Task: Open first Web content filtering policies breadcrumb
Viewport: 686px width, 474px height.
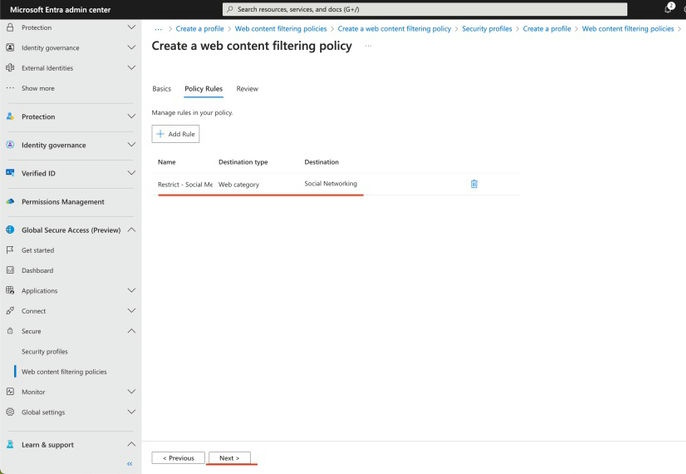Action: pyautogui.click(x=280, y=28)
